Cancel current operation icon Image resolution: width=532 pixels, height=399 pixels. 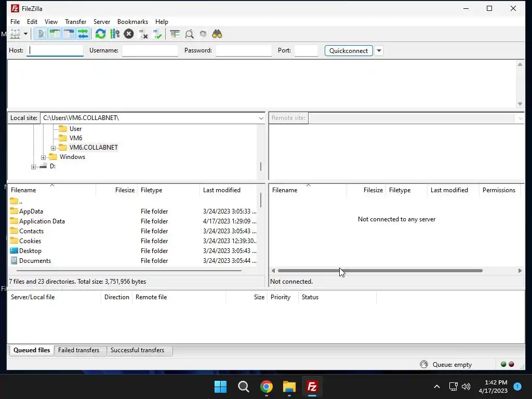(129, 34)
